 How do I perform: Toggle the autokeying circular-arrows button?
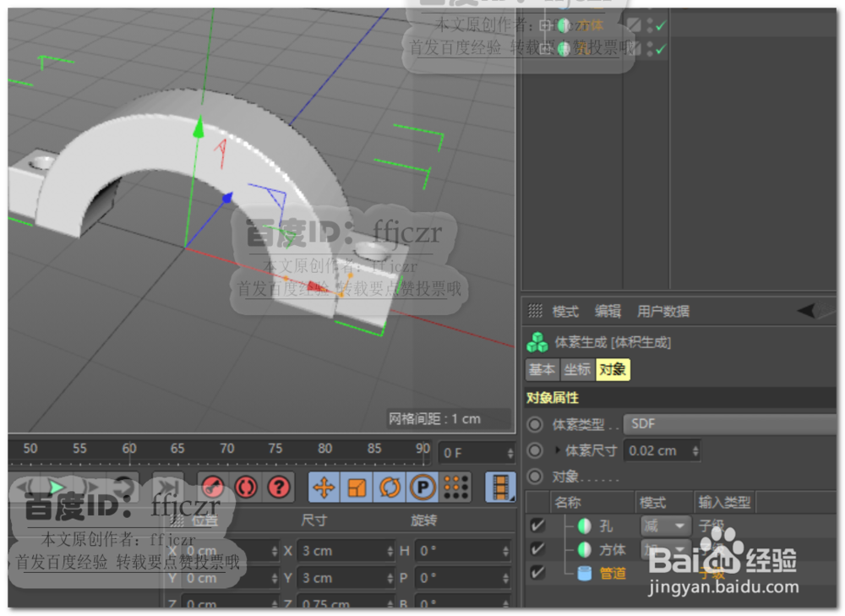click(246, 488)
